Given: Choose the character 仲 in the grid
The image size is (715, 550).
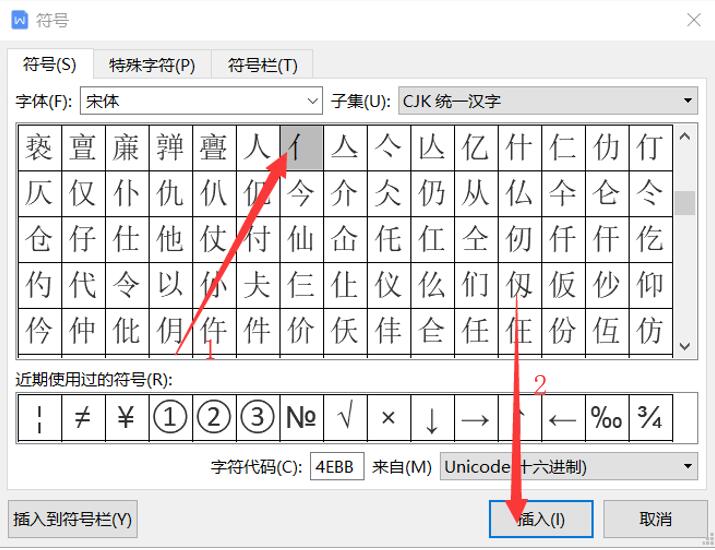Looking at the screenshot, I should pyautogui.click(x=83, y=331).
